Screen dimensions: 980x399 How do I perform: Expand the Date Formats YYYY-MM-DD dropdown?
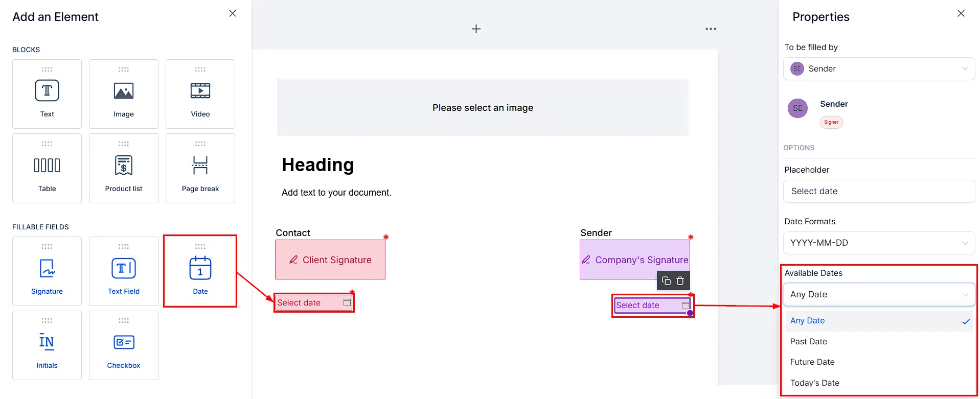879,243
